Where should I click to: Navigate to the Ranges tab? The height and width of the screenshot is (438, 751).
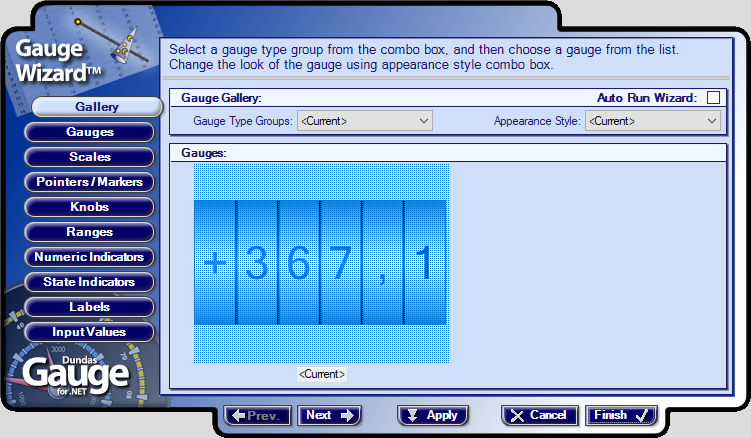89,232
